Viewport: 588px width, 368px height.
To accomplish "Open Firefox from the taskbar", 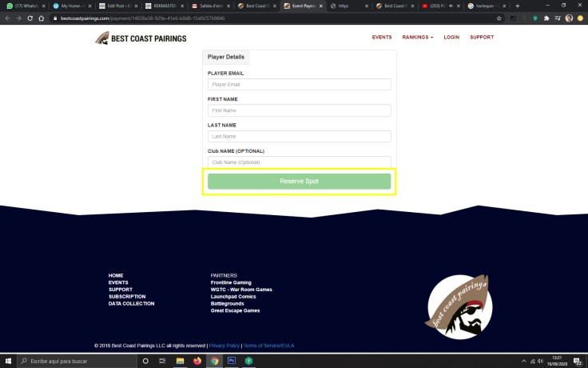I will (x=197, y=361).
